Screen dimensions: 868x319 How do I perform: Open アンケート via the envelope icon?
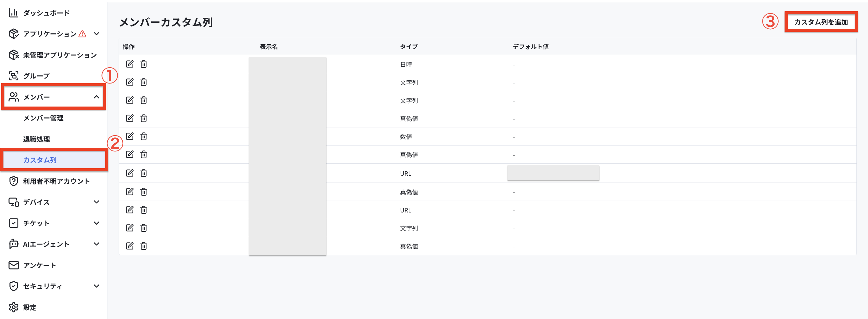pos(13,265)
